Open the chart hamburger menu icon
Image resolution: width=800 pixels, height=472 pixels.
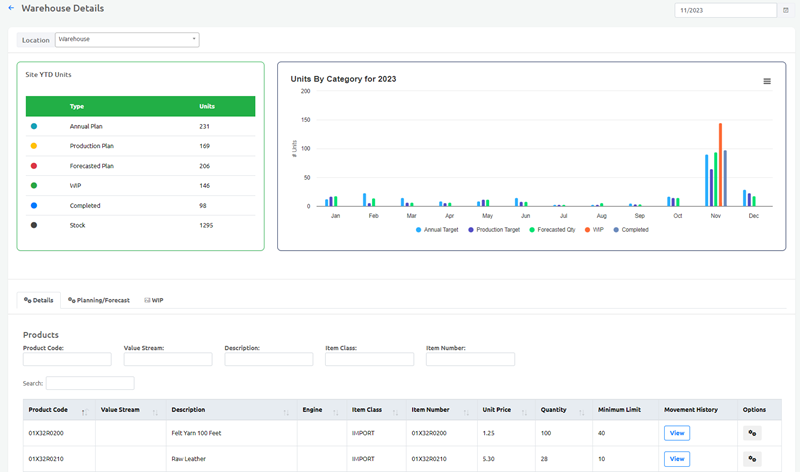[x=767, y=81]
